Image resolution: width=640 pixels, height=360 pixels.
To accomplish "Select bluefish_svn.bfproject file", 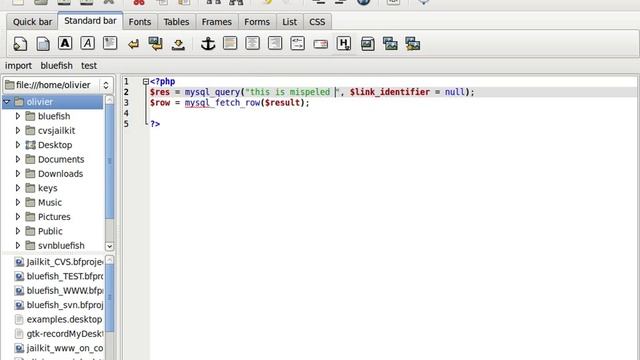I will pos(58,305).
